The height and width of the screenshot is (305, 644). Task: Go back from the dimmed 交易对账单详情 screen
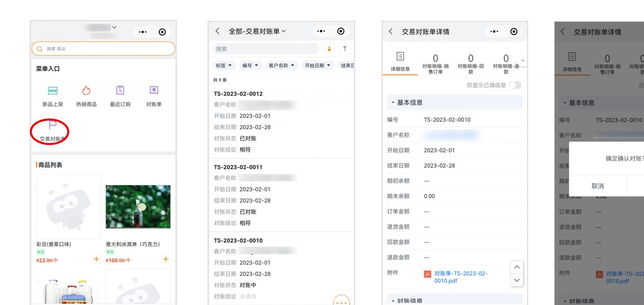coord(562,32)
